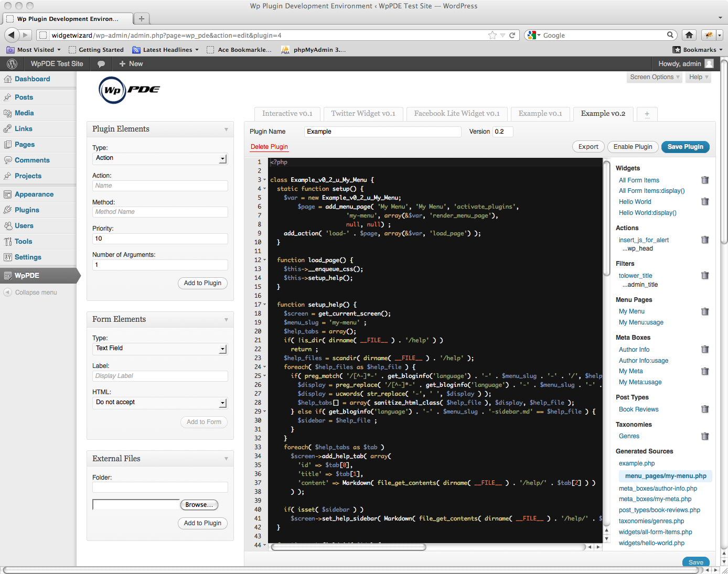
Task: Trash the My Meta meta box
Action: [x=705, y=371]
